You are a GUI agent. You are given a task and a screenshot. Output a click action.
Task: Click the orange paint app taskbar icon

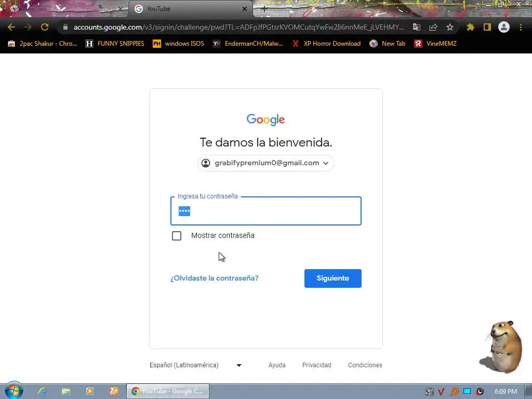pos(114,391)
